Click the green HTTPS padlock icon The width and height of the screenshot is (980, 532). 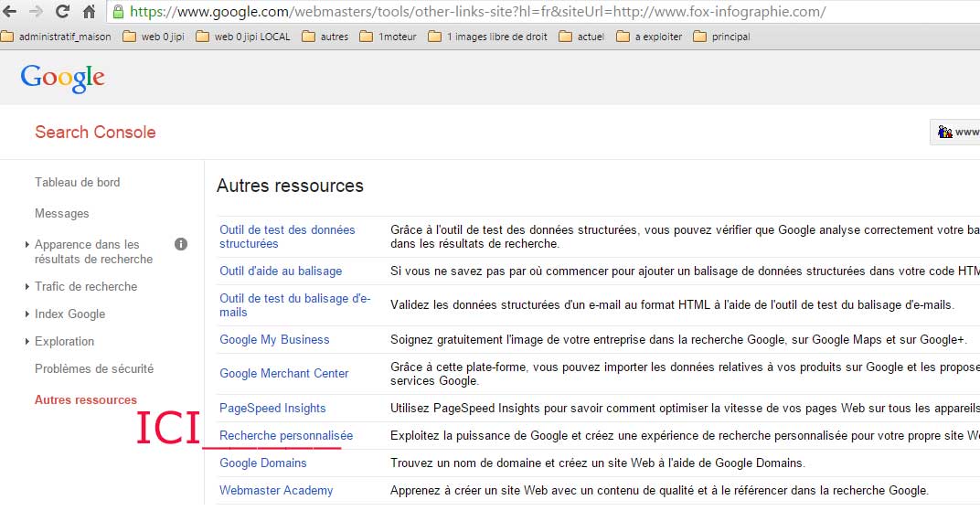click(118, 11)
